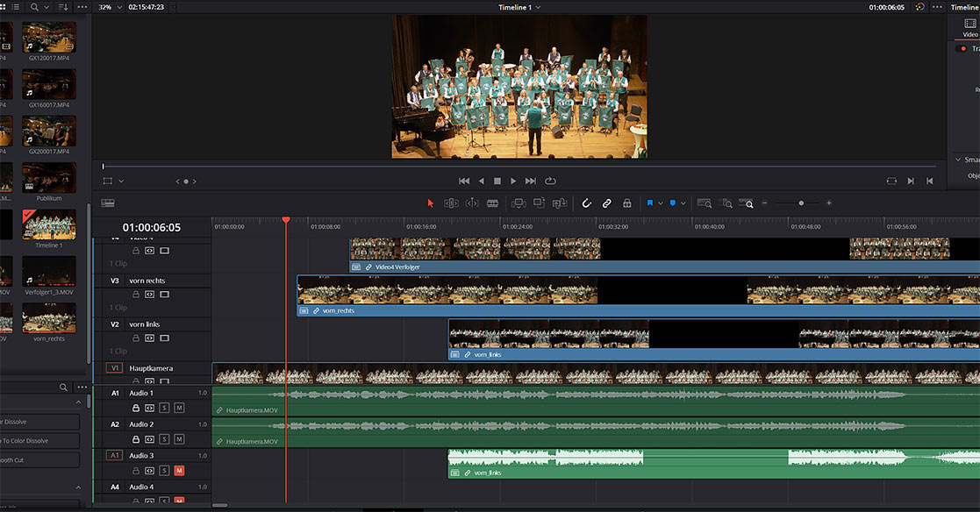Click the source timecode 02:15:47:23
The width and height of the screenshot is (980, 512).
tap(147, 7)
